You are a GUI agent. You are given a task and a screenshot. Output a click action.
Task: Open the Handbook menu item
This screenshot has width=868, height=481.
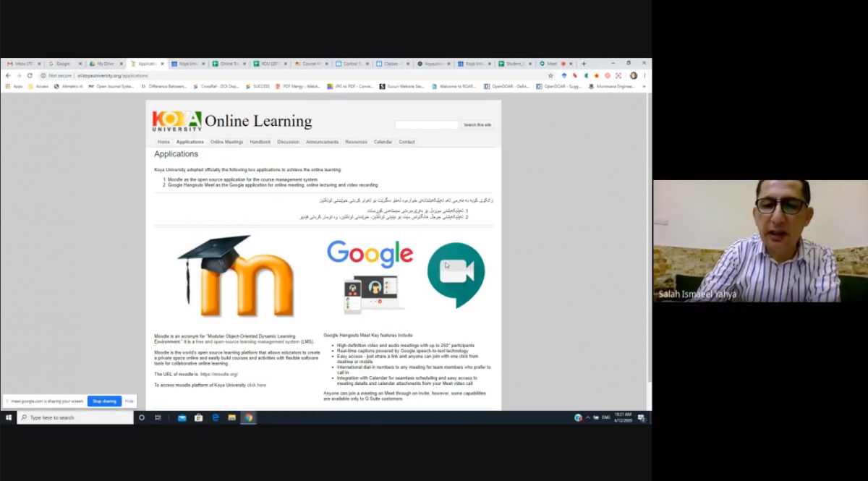pyautogui.click(x=260, y=142)
